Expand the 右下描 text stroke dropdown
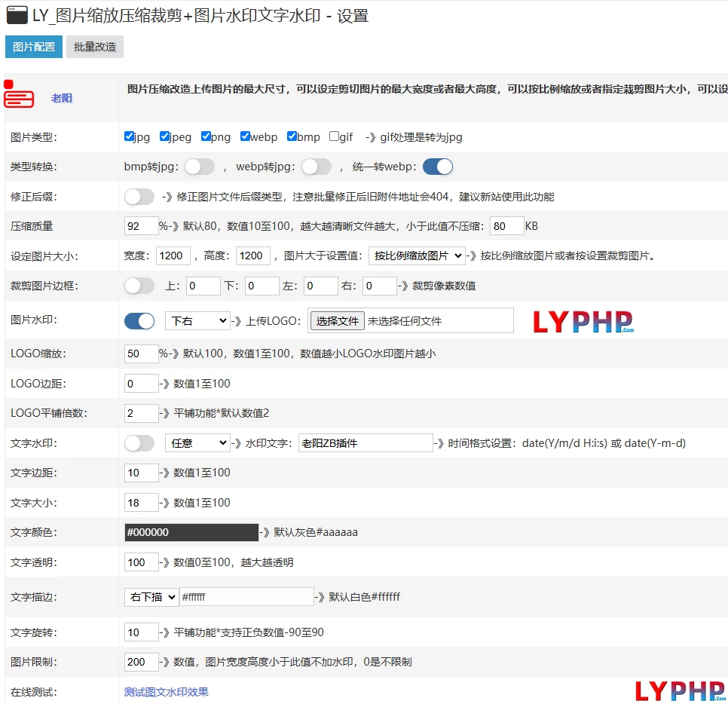The width and height of the screenshot is (728, 704). [151, 597]
